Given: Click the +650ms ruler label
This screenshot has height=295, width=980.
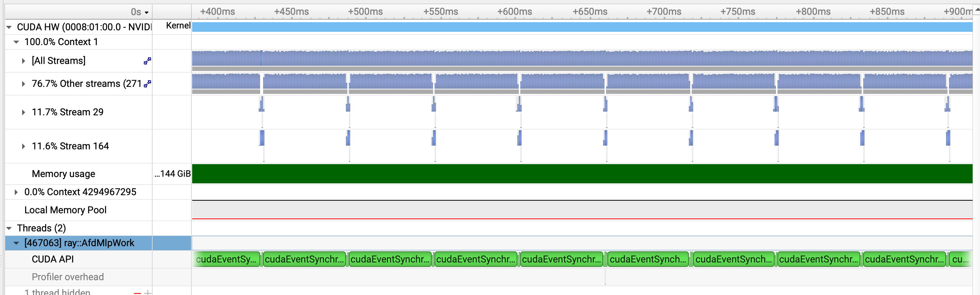Looking at the screenshot, I should [590, 12].
